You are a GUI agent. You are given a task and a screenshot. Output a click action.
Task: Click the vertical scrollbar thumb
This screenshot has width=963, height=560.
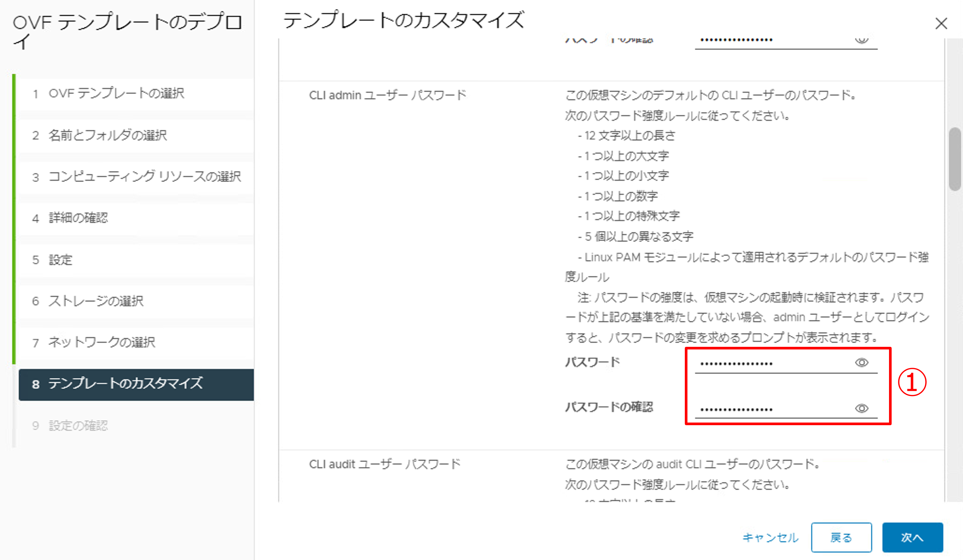click(954, 158)
